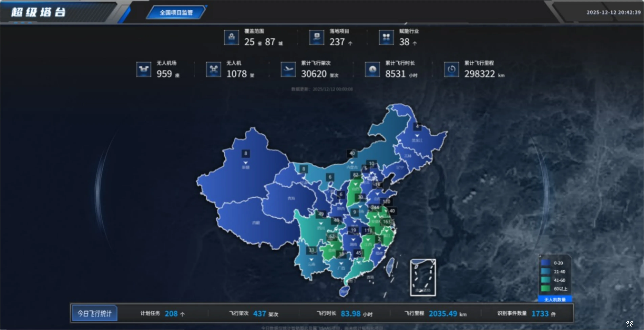Open the South China Sea inset map
The width and height of the screenshot is (644, 330).
(423, 277)
